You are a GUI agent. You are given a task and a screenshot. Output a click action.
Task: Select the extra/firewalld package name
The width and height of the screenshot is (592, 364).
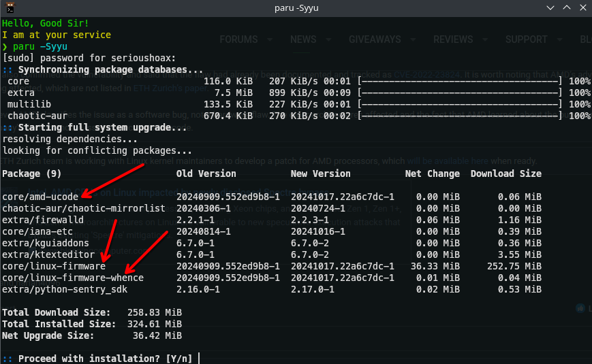point(43,220)
